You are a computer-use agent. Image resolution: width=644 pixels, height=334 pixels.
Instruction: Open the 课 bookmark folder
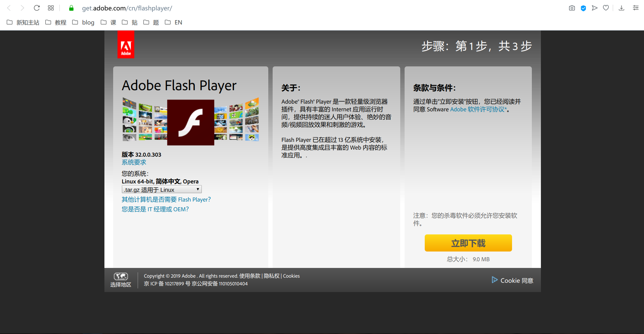(108, 22)
